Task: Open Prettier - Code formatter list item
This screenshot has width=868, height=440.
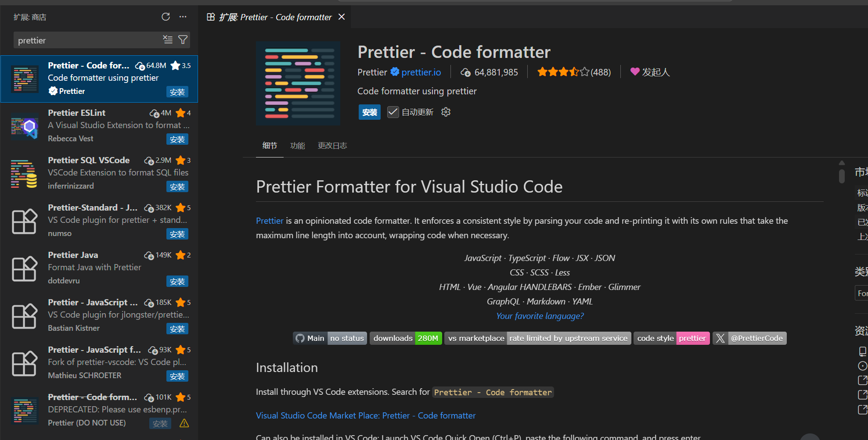Action: 99,79
